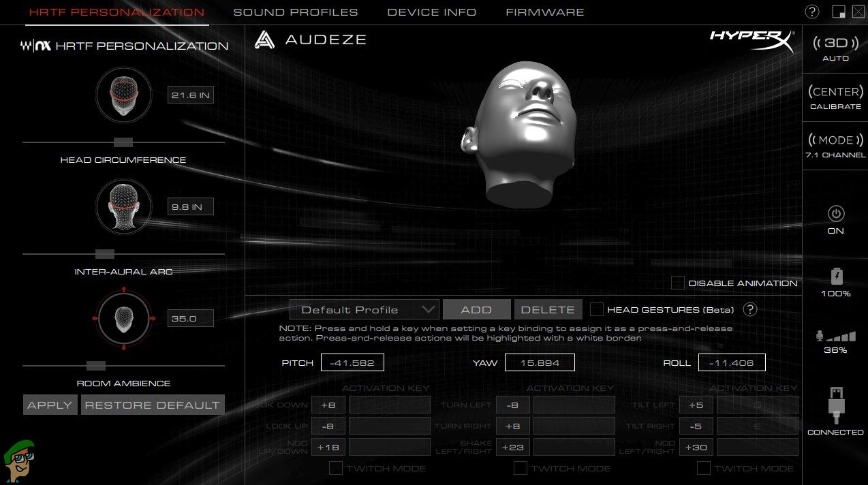Click the restore window button at top right
The height and width of the screenshot is (485, 868).
[839, 12]
